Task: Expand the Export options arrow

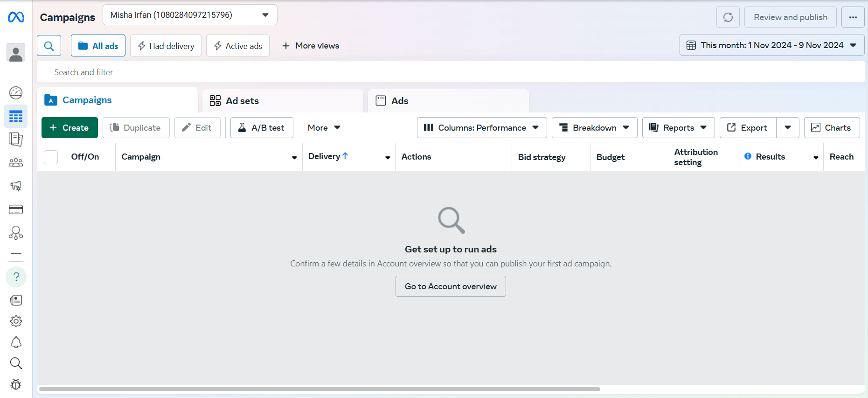Action: [788, 127]
